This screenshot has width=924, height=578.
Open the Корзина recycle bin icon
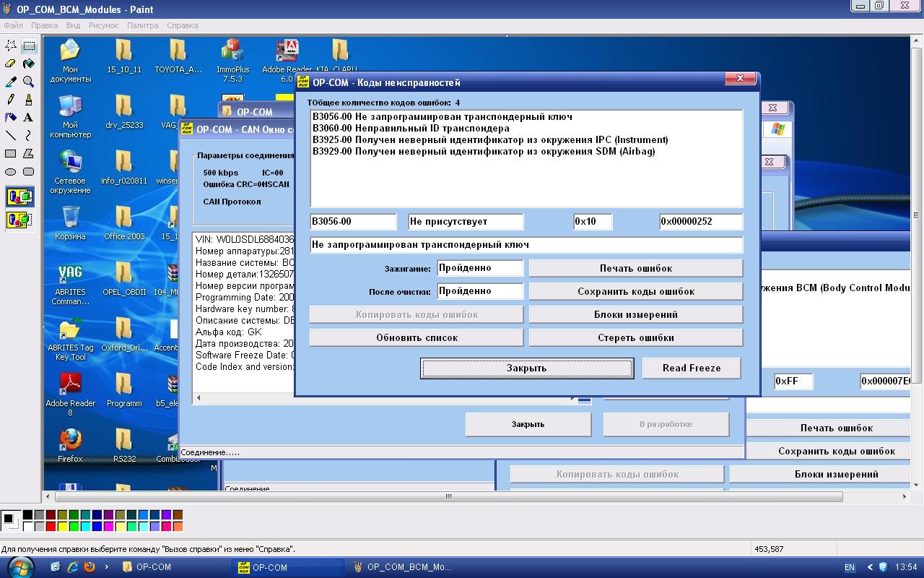coord(70,223)
